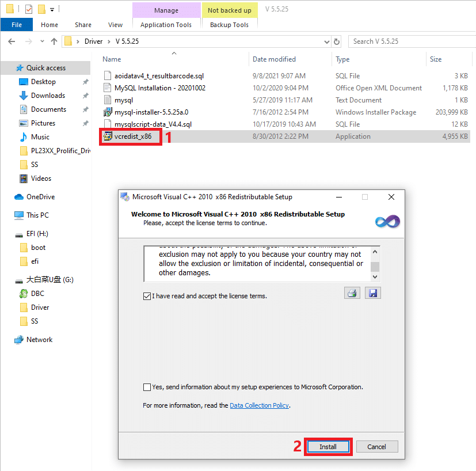
Task: Check send setup experiences to Microsoft
Action: click(147, 387)
